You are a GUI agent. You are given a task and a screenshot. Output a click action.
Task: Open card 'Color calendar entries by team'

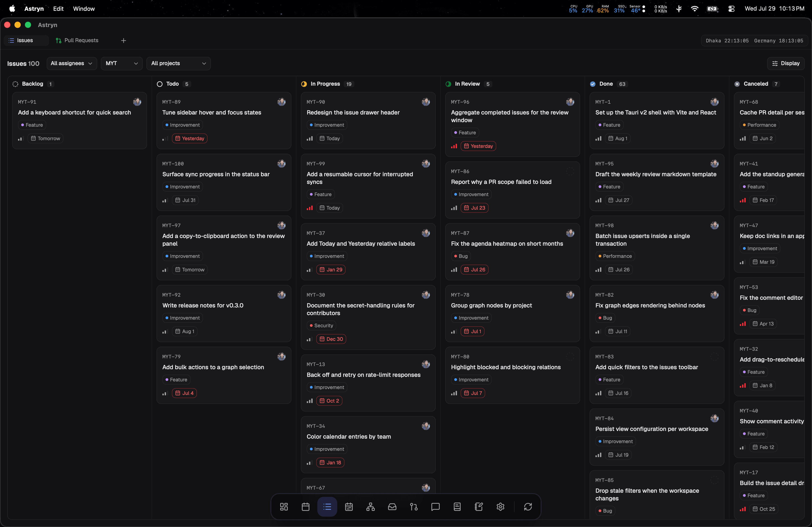pos(368,445)
